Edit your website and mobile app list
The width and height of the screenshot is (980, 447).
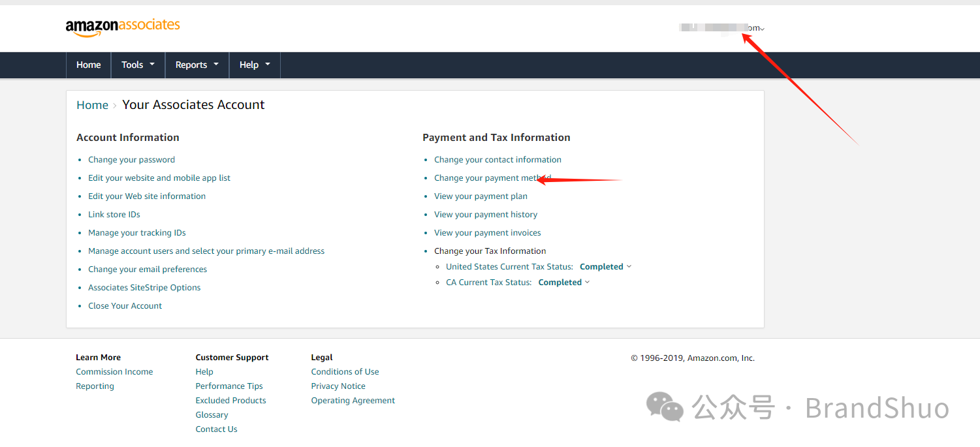pos(159,178)
